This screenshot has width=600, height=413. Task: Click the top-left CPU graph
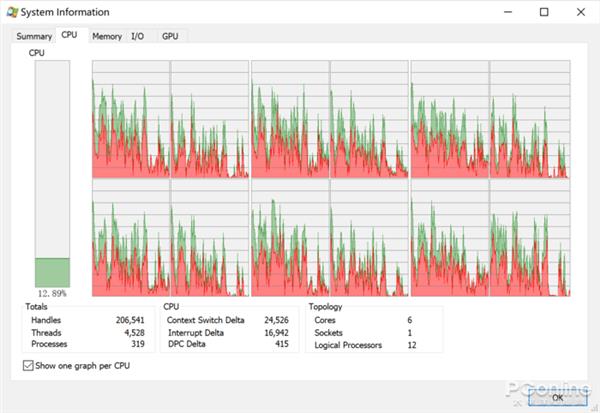click(x=130, y=119)
